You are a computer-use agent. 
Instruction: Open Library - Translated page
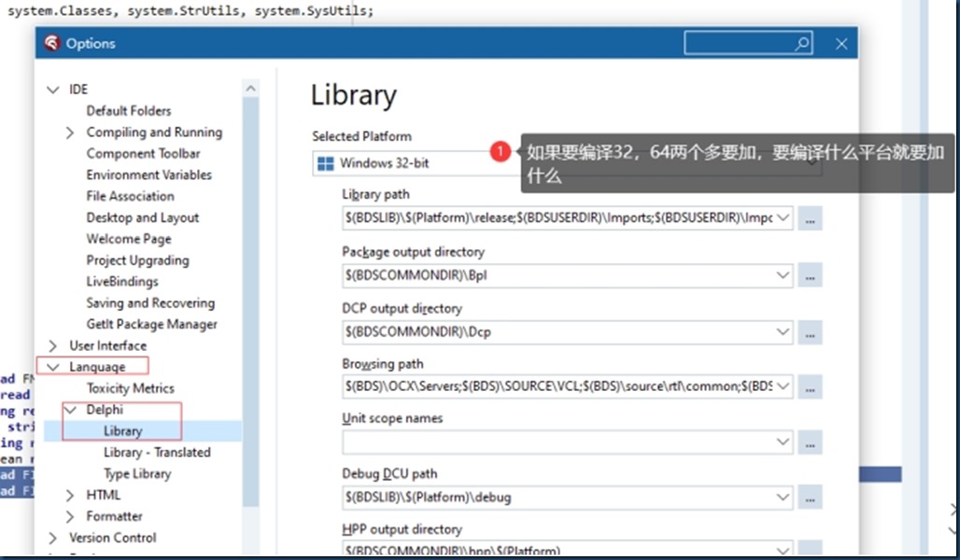point(157,453)
